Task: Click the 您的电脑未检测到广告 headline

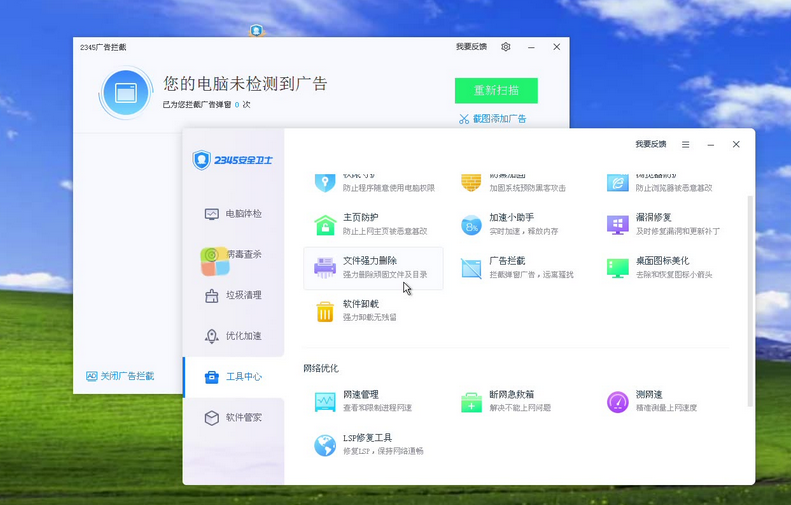Action: point(245,84)
